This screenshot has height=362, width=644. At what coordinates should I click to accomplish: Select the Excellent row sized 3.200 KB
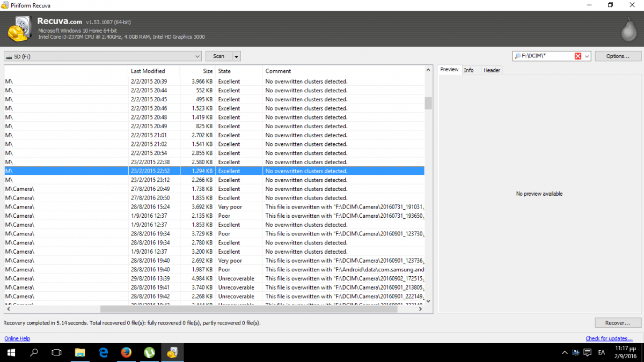click(x=214, y=252)
